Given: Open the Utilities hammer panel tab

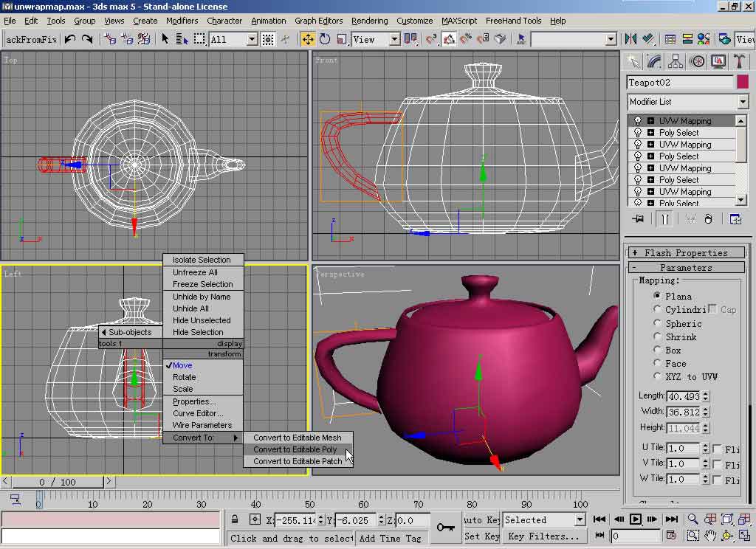Looking at the screenshot, I should click(738, 61).
